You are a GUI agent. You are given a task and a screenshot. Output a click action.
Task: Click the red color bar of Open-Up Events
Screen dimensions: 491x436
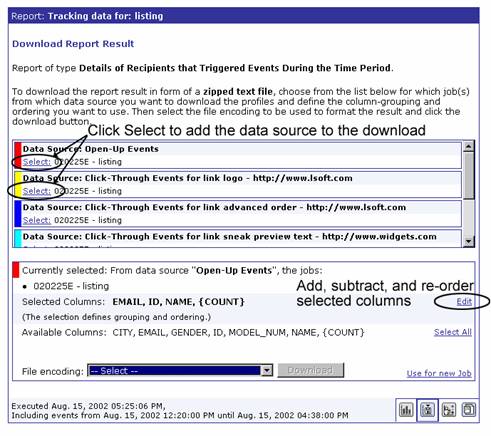[x=18, y=155]
